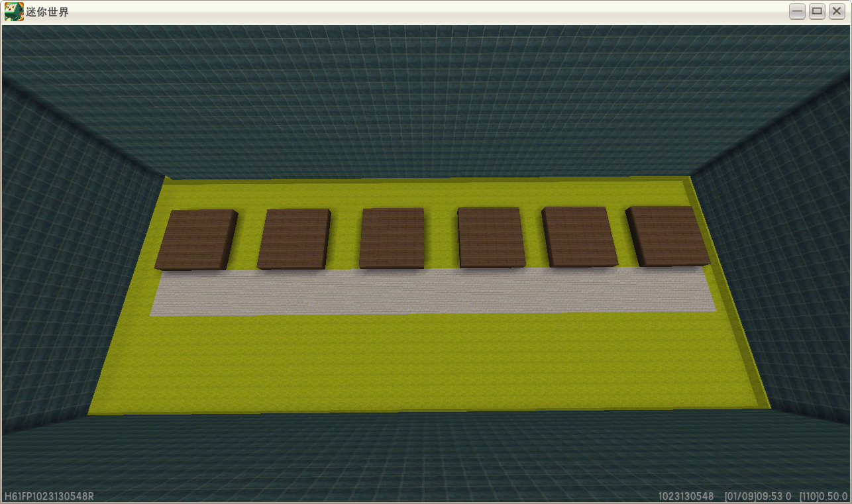
Task: Click the Mini World app icon in title bar
Action: 14,12
